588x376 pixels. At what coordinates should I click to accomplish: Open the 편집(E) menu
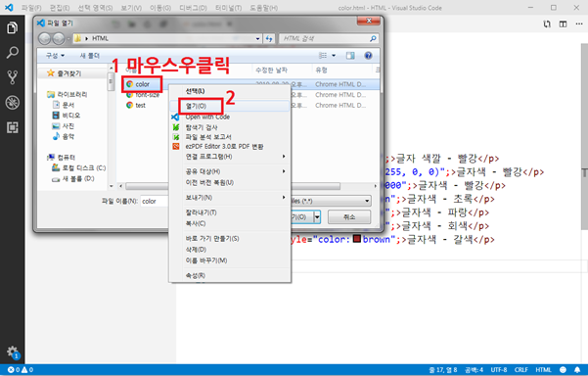(x=60, y=8)
